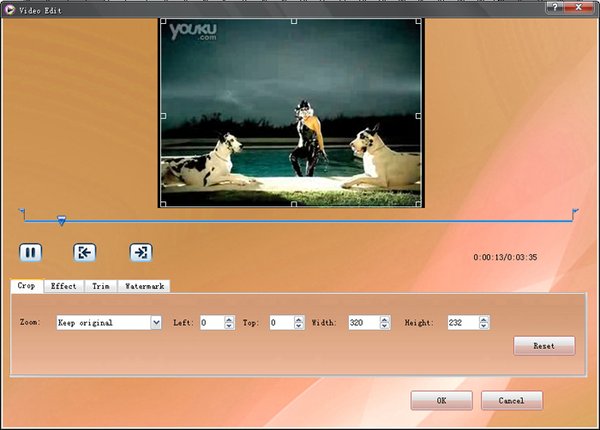Click the Reset button

(x=544, y=346)
